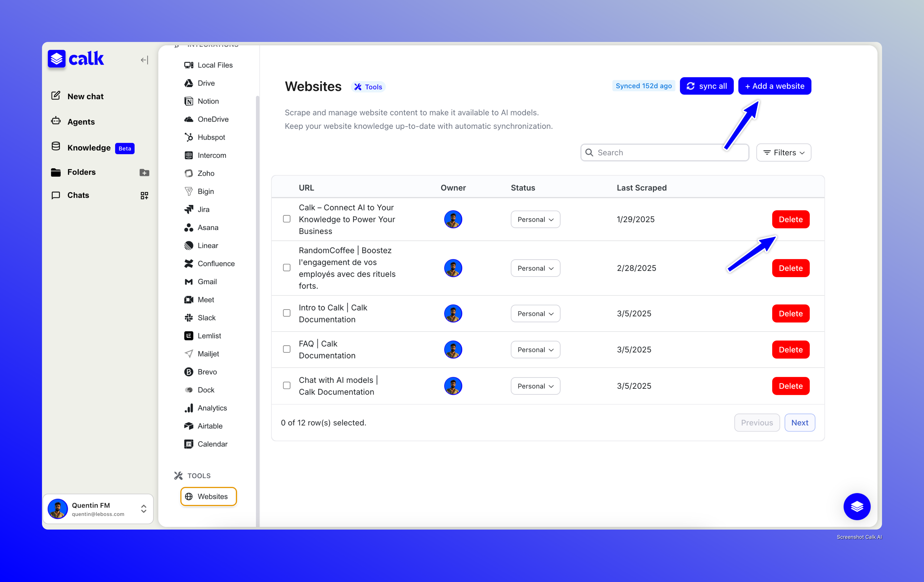Go to Knowledge in the sidebar
The width and height of the screenshot is (924, 582).
tap(89, 148)
